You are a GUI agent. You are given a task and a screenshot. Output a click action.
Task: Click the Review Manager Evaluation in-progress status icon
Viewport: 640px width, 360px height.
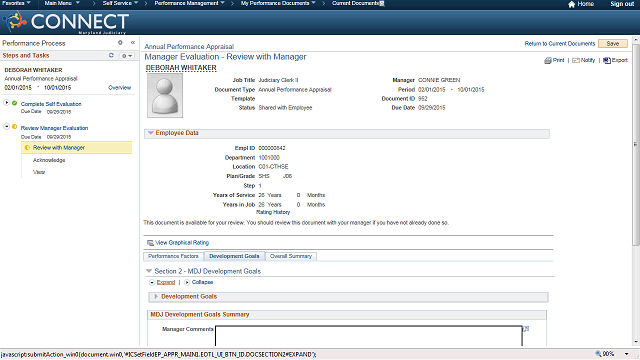click(x=15, y=127)
